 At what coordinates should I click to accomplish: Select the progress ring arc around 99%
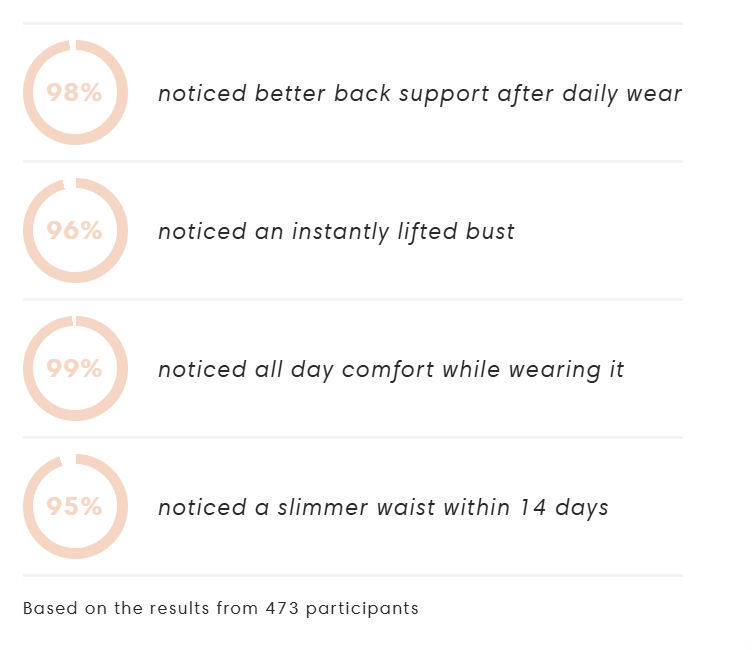pos(122,369)
